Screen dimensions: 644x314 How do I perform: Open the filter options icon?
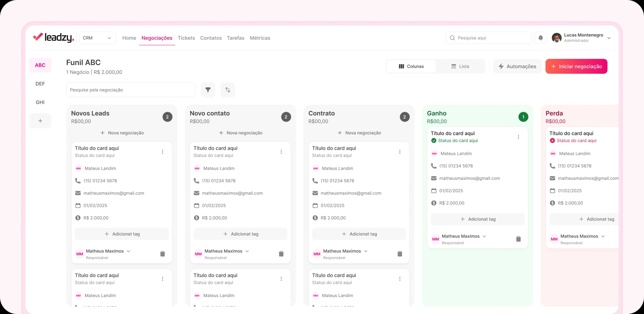tap(208, 90)
